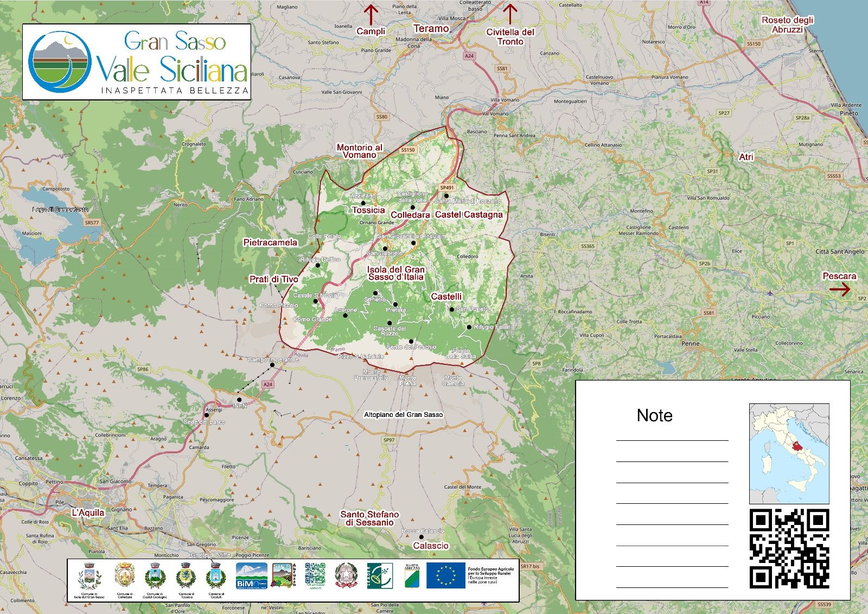Viewport: 868px width, 614px height.
Task: Select the Castelli town label
Action: pyautogui.click(x=446, y=296)
